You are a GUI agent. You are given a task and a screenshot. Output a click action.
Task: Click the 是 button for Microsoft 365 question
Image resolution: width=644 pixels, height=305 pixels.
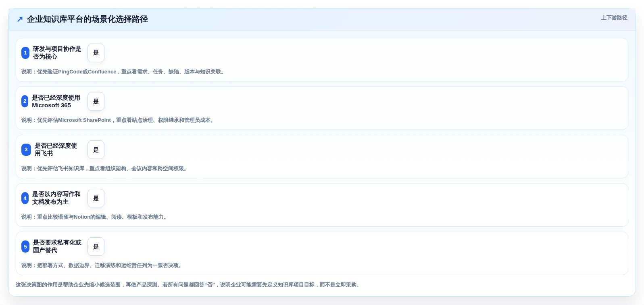coord(96,101)
